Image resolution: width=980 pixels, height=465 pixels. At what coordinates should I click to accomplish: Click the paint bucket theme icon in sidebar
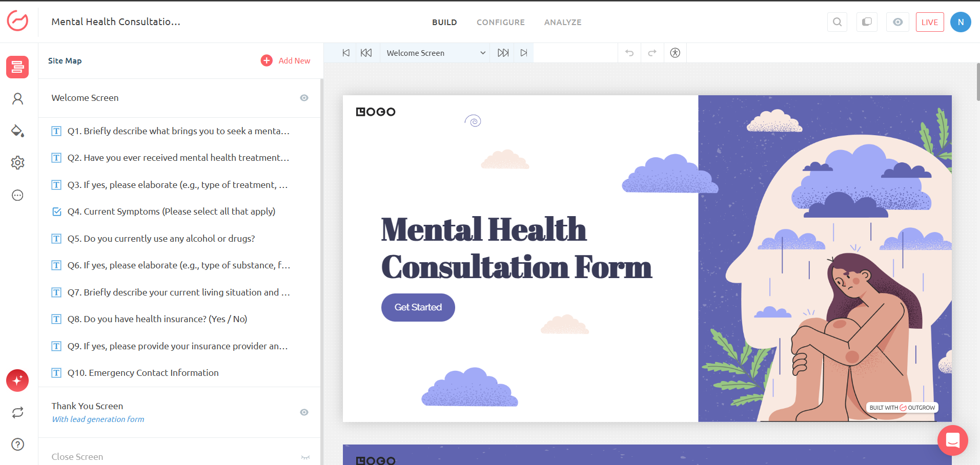pyautogui.click(x=17, y=131)
